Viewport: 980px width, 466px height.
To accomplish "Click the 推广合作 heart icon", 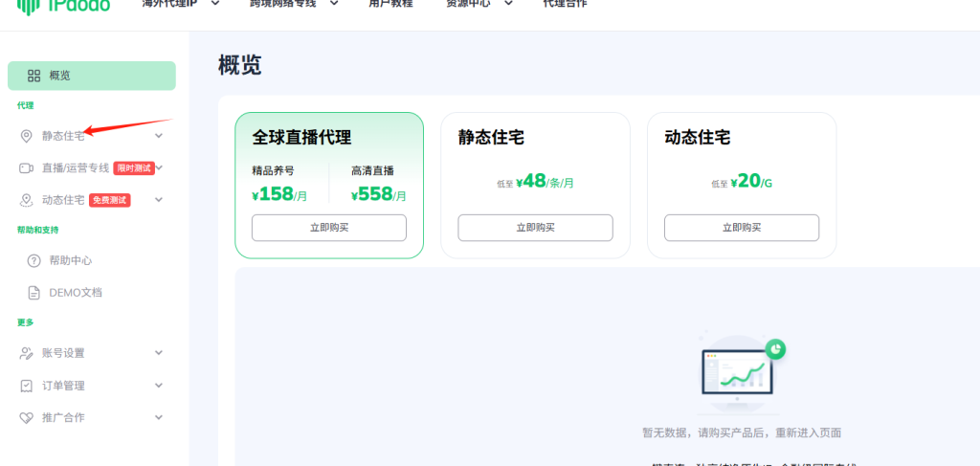I will tap(26, 418).
